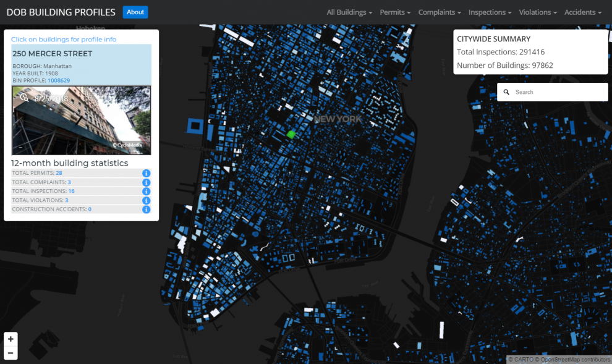Show info for Total Inspections statistic
Screen dimensions: 612x364
(146, 192)
